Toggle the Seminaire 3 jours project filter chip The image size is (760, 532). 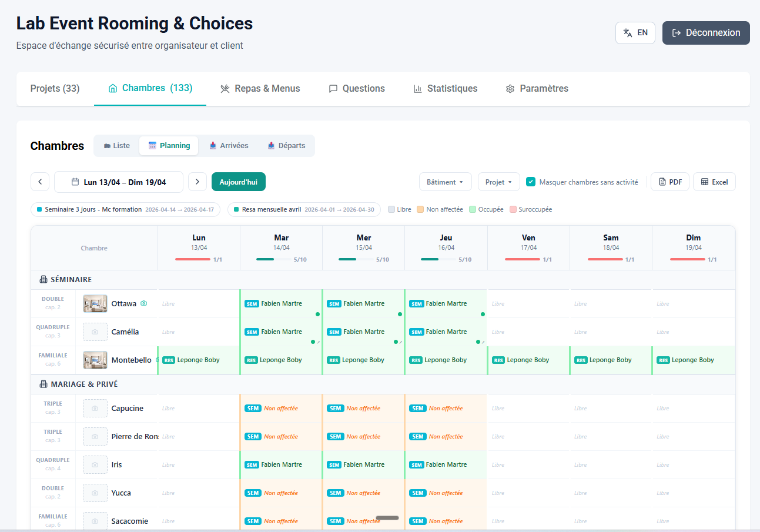click(125, 209)
